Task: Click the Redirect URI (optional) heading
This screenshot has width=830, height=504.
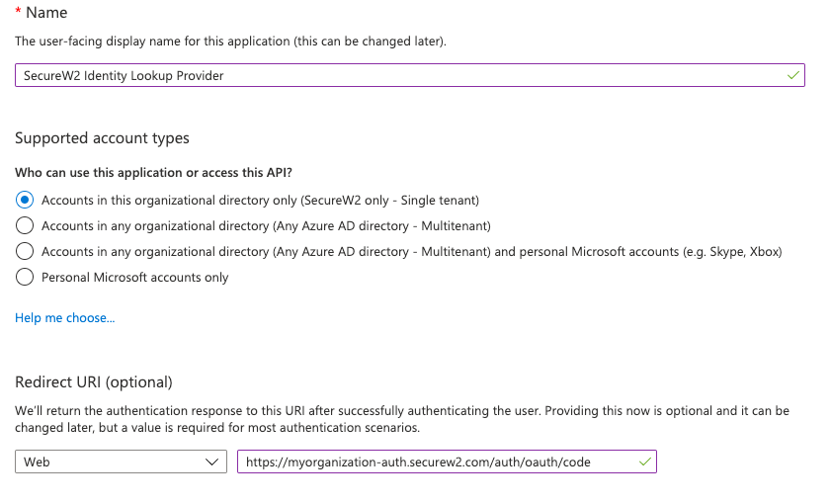Action: (94, 382)
